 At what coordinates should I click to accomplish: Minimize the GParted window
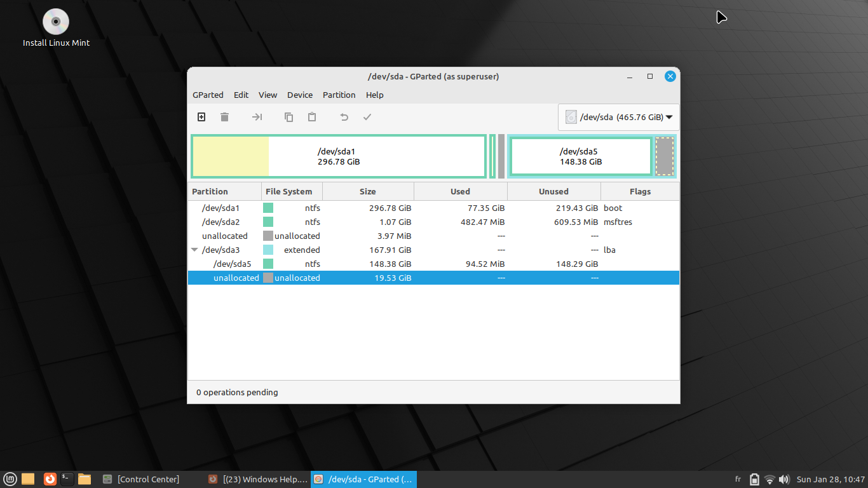click(x=630, y=76)
